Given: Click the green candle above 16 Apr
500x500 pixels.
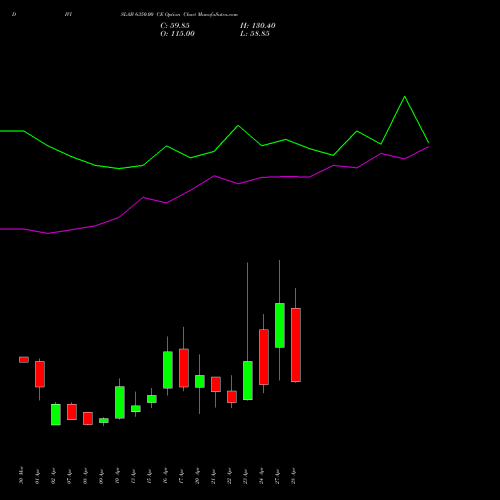Looking at the screenshot, I should pyautogui.click(x=168, y=370).
